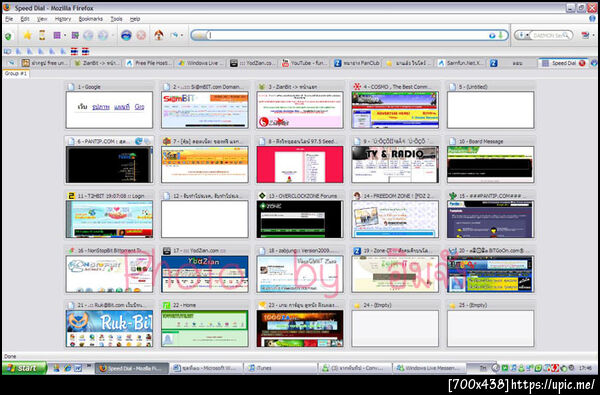The image size is (600, 395).
Task: Open speed dial 3 - ZianBit thumbnail
Action: coord(300,110)
